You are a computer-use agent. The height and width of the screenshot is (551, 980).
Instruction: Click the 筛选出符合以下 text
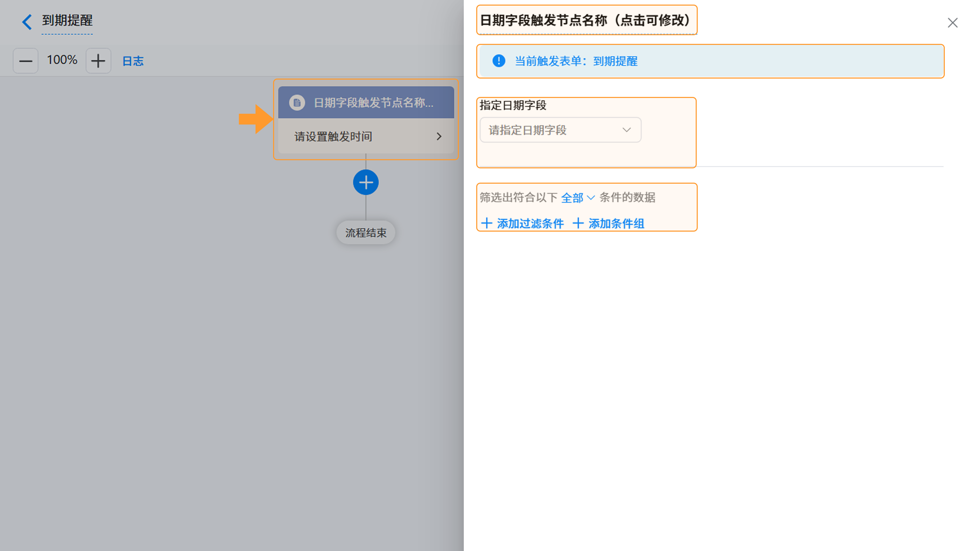tap(518, 197)
